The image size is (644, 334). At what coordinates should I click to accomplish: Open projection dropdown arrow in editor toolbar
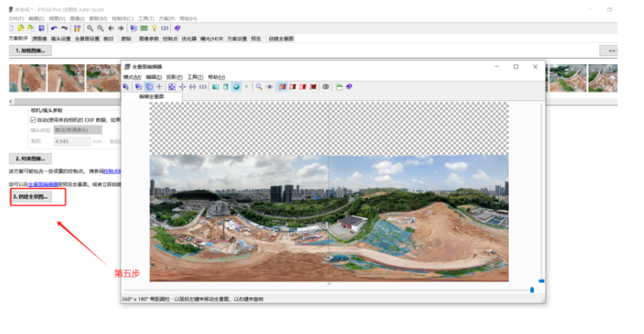247,87
